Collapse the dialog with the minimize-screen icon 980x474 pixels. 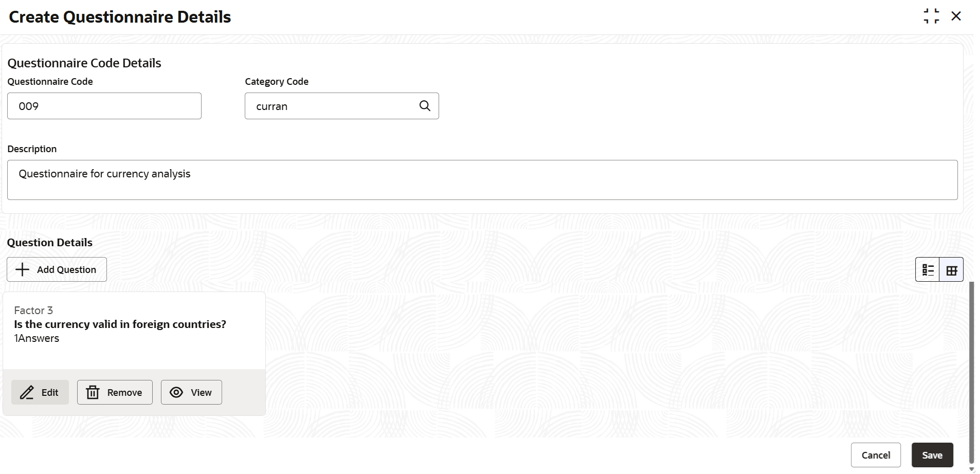(x=931, y=16)
